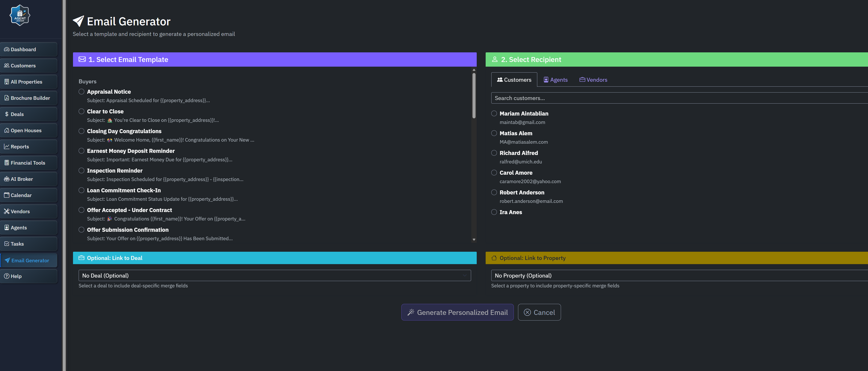868x371 pixels.
Task: Click the Agent Ledger logo
Action: [20, 15]
